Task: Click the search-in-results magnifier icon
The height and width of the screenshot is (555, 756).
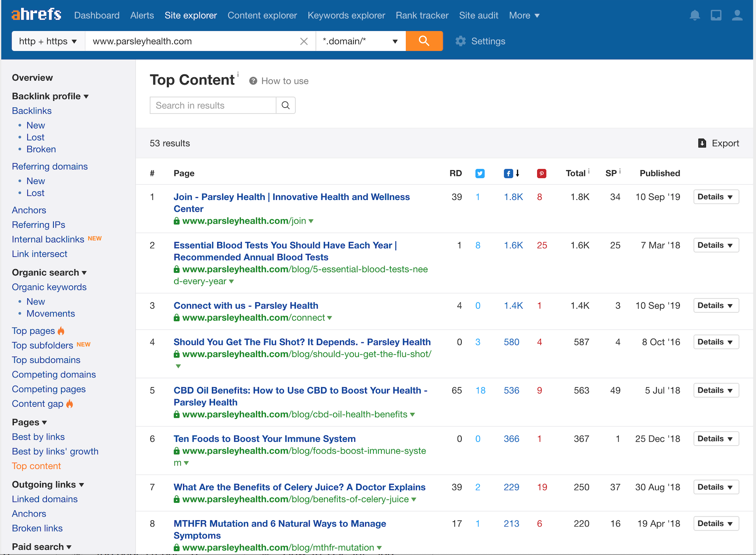Action: pyautogui.click(x=286, y=105)
